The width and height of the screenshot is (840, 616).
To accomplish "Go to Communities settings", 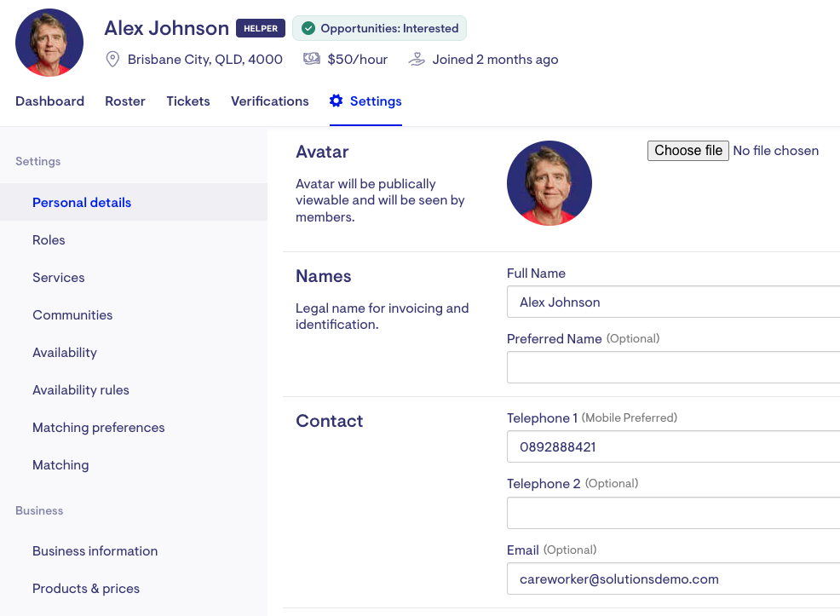I will pyautogui.click(x=134, y=315).
